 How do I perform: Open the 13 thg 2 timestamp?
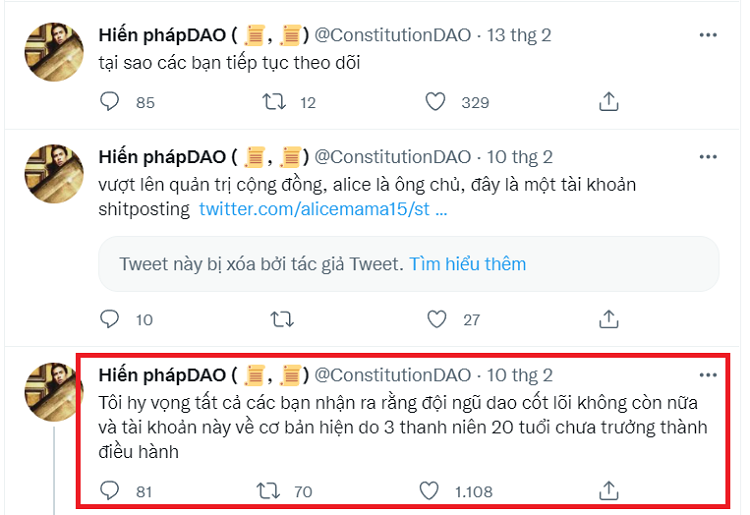[x=519, y=35]
